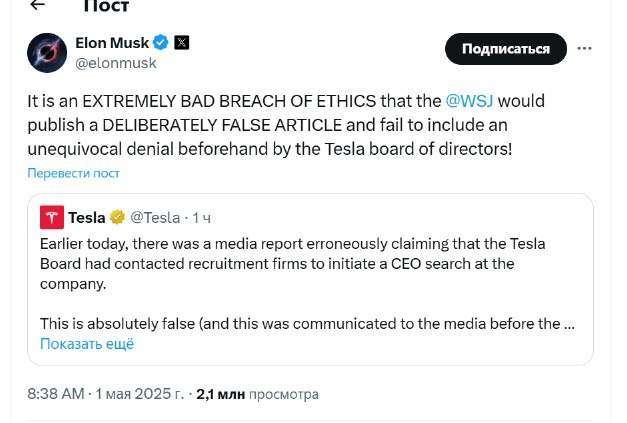Click the X affiliation badge icon
Screen dimensions: 627x423
181,43
